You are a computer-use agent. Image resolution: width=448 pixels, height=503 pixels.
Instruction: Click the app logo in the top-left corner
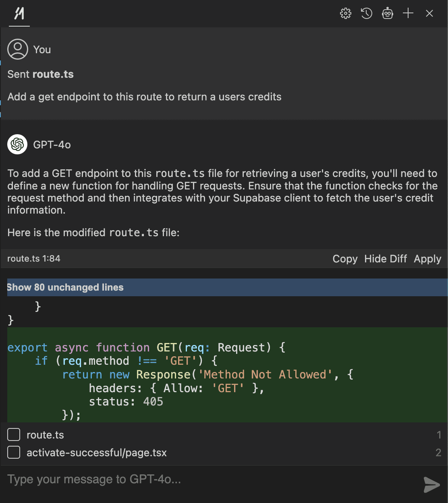[x=19, y=13]
